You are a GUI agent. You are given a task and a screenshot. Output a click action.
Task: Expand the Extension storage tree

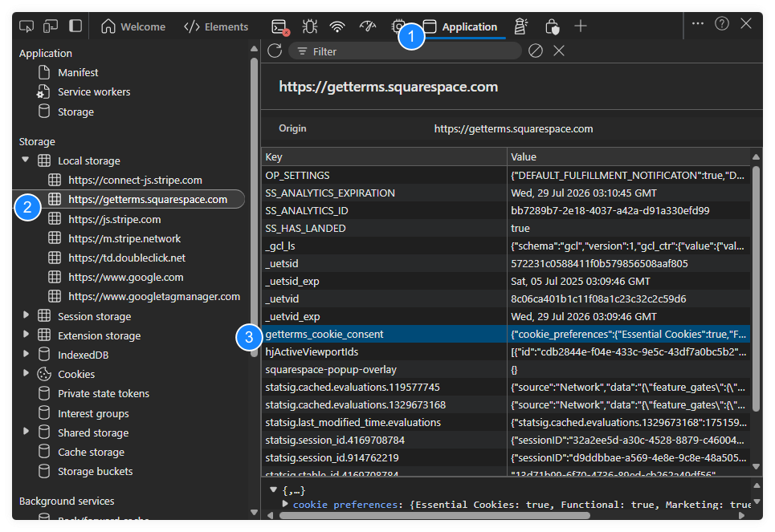click(x=26, y=335)
